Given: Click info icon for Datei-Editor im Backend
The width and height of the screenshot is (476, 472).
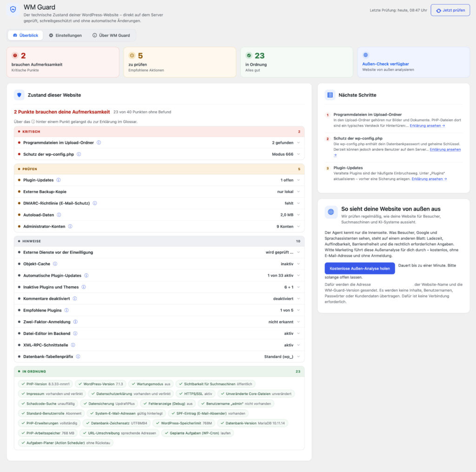Looking at the screenshot, I should [x=75, y=333].
